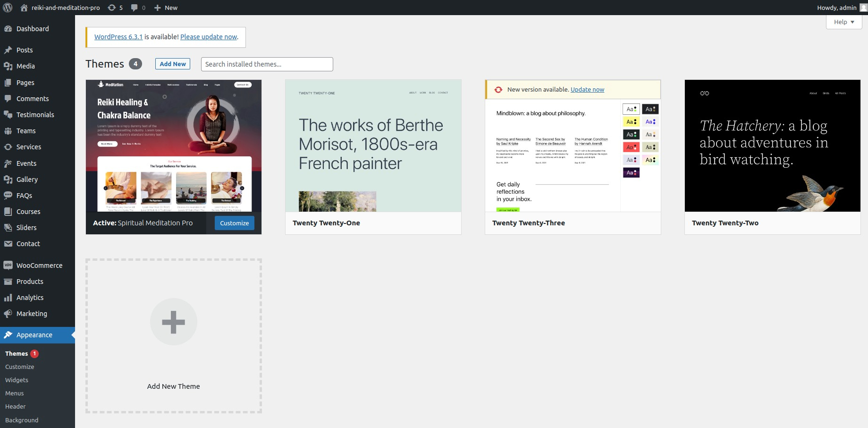
Task: Click the Active: Spiritual Meditation Pro label
Action: 143,223
